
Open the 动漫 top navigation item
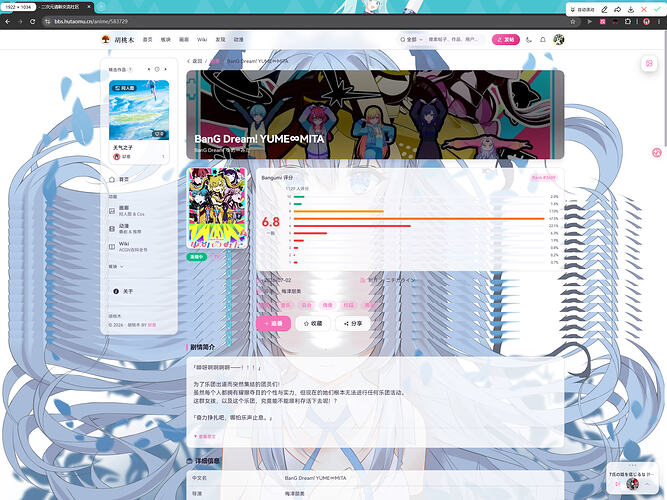pos(239,40)
